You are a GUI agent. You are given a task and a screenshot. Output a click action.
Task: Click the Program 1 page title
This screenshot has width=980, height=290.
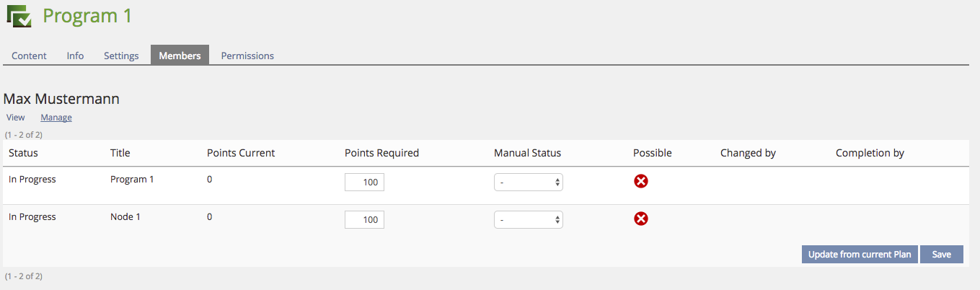click(x=87, y=16)
